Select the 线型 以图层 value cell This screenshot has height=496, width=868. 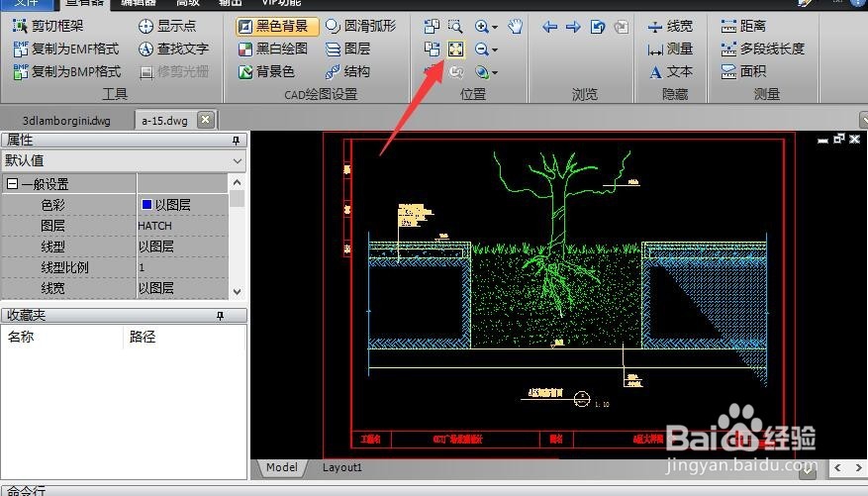coord(182,247)
